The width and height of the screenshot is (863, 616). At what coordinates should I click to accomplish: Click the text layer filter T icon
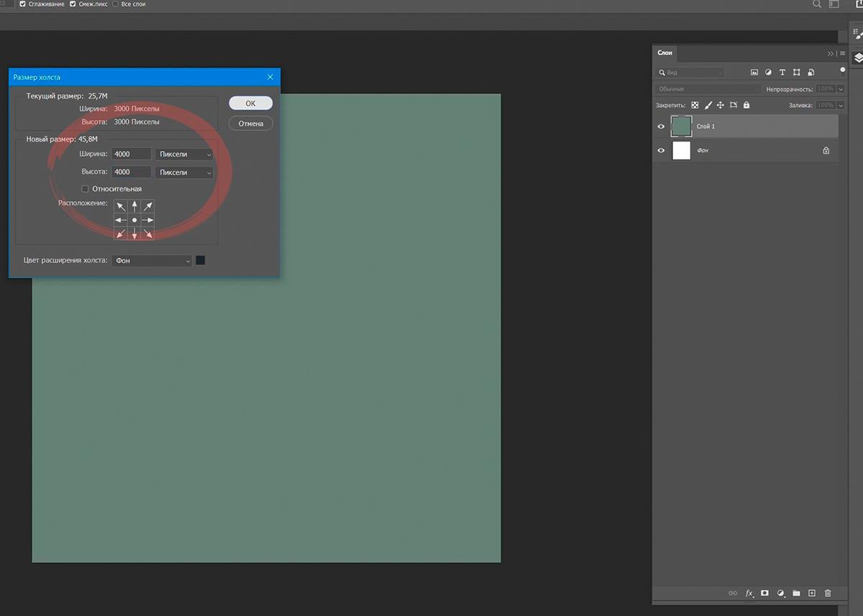(782, 73)
